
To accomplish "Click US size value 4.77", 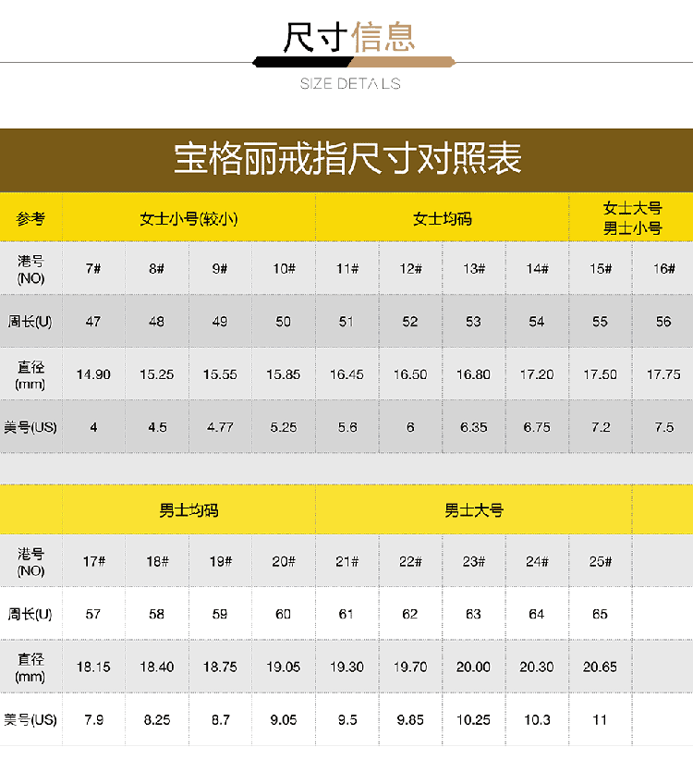I will pyautogui.click(x=220, y=427).
